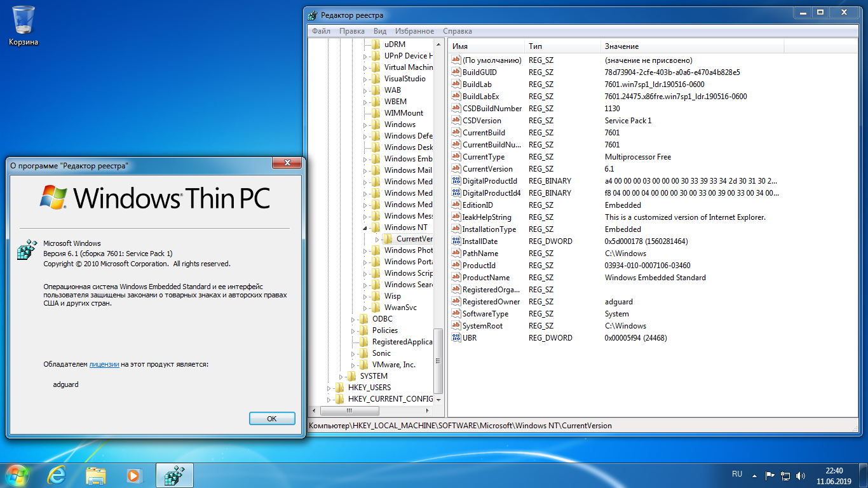Click the ProductName string value icon

(x=456, y=277)
